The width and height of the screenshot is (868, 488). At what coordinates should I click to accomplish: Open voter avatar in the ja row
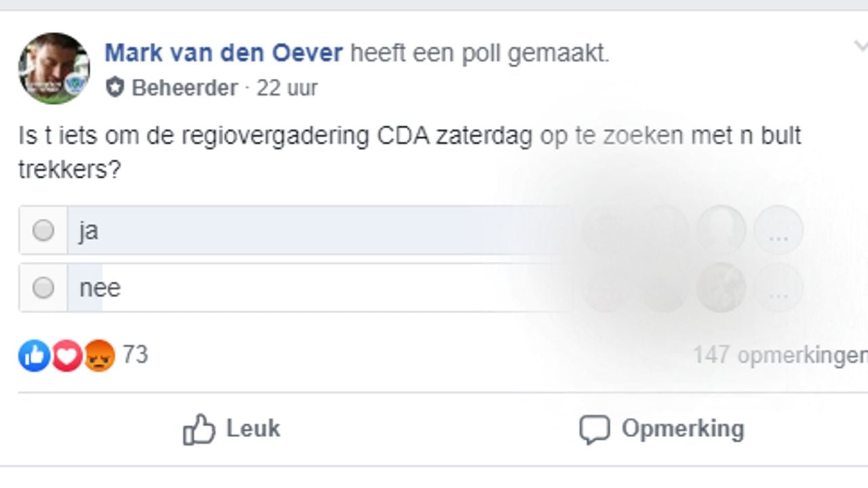coord(721,231)
